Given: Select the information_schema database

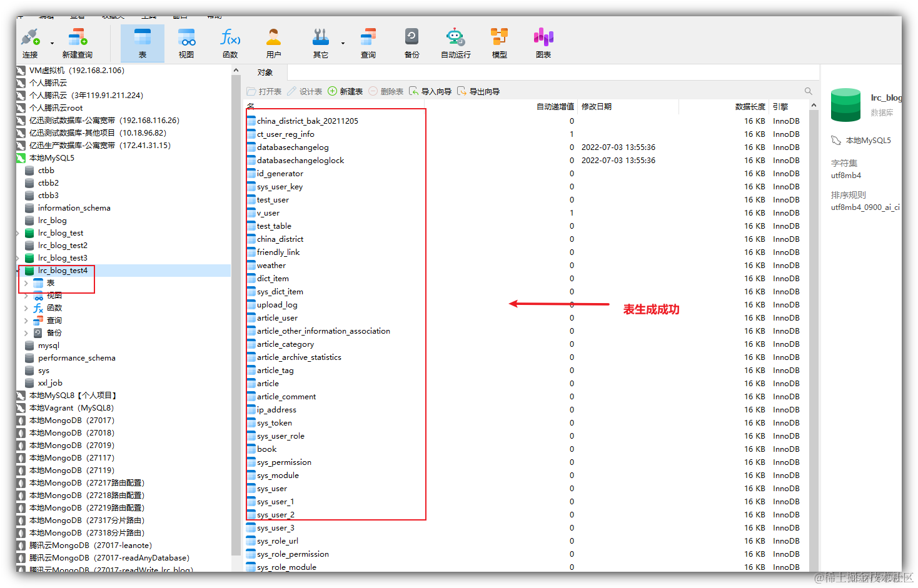Looking at the screenshot, I should [74, 208].
